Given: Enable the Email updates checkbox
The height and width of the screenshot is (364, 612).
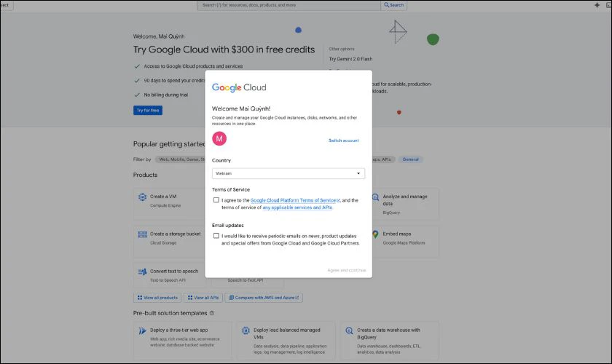Looking at the screenshot, I should (216, 236).
